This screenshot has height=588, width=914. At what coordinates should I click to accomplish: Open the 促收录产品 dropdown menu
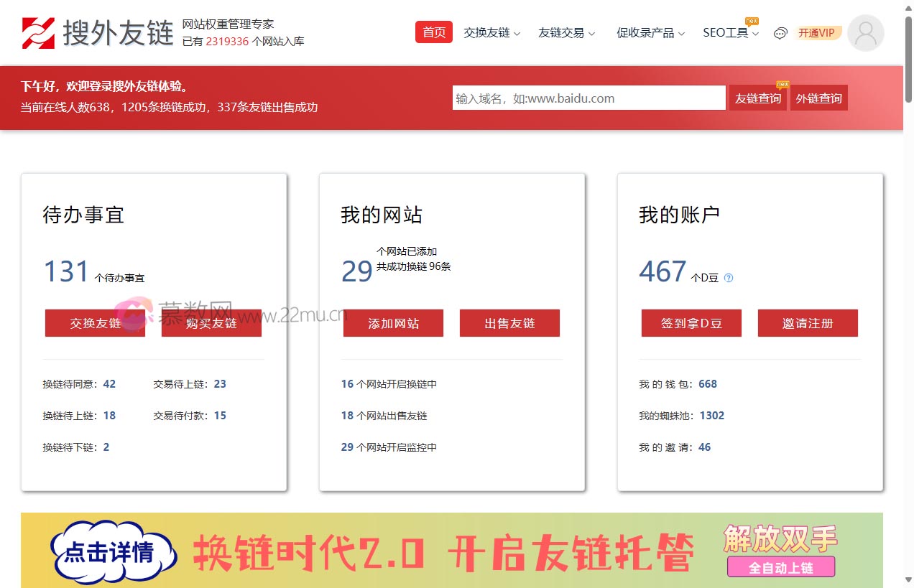pos(650,33)
